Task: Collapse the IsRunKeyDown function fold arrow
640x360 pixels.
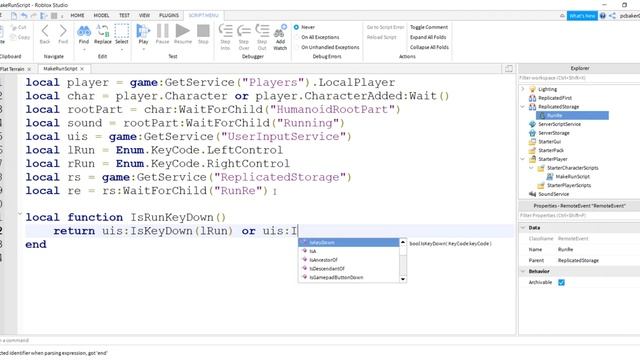Action: click(20, 213)
